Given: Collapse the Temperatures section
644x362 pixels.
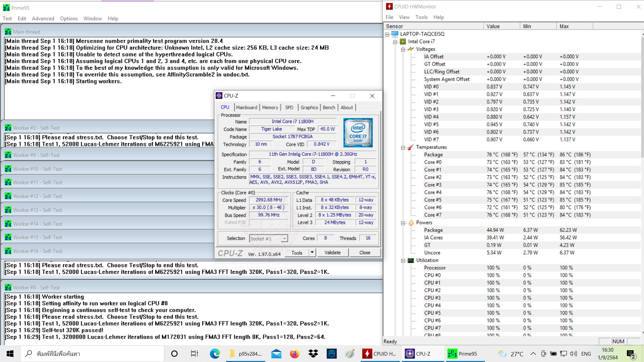Looking at the screenshot, I should [x=402, y=147].
